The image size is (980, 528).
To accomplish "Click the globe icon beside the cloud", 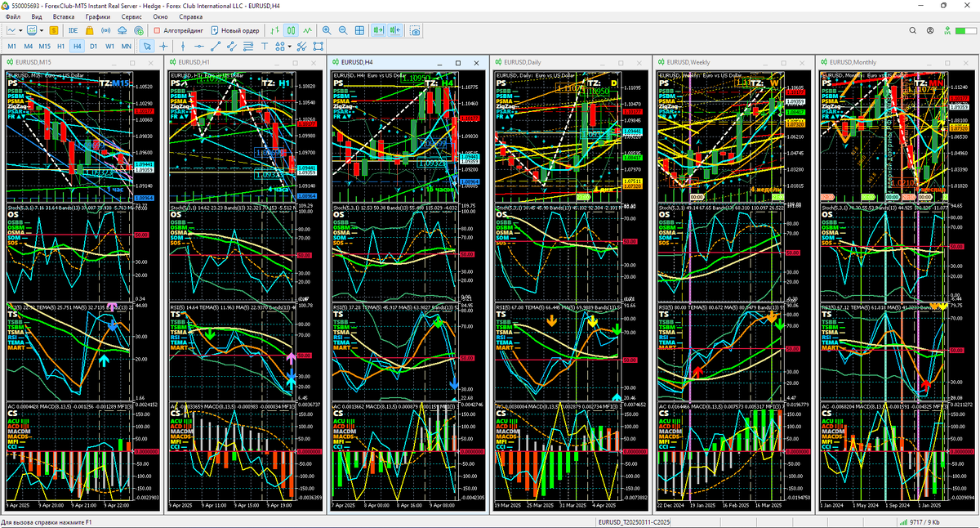I will pos(139,30).
